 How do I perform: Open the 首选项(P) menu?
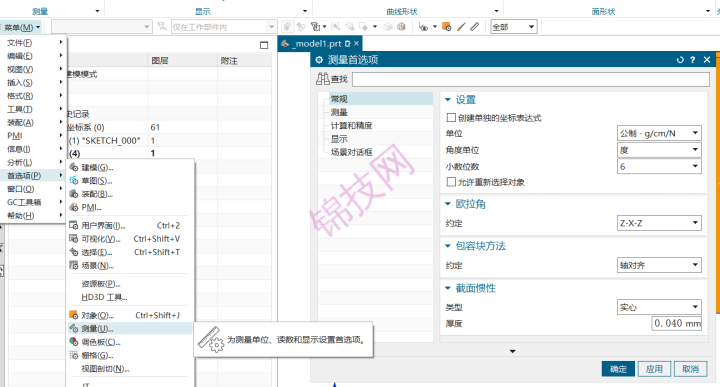click(x=34, y=175)
